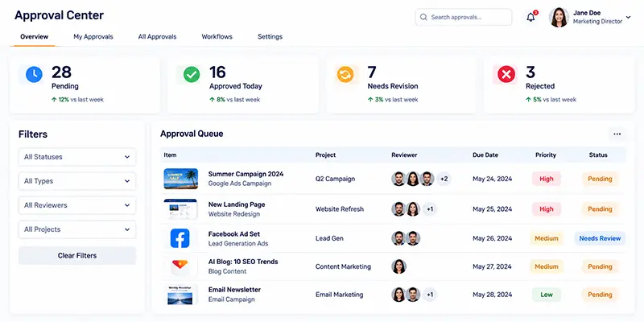Click the 16 Approved Today count
The image size is (644, 322).
pos(217,72)
